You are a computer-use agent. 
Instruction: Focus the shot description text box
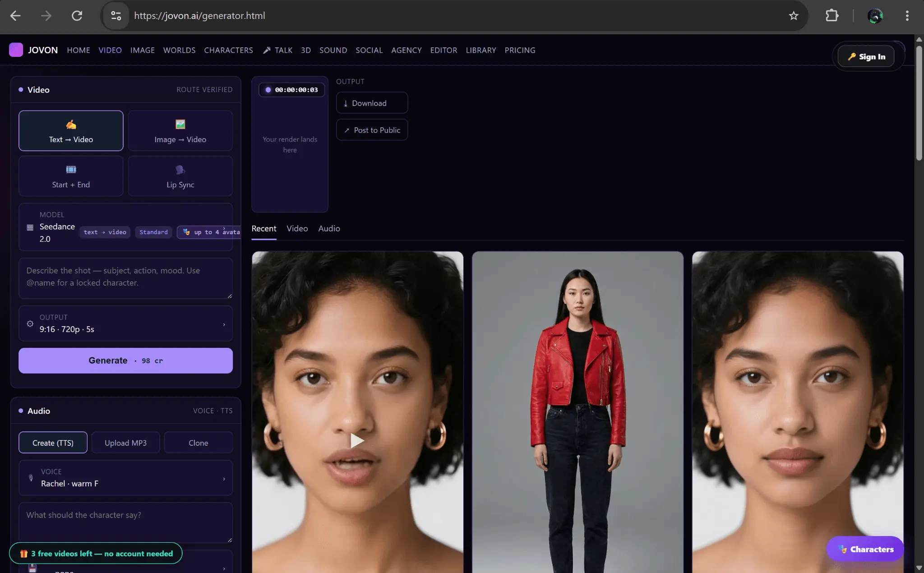pos(126,278)
